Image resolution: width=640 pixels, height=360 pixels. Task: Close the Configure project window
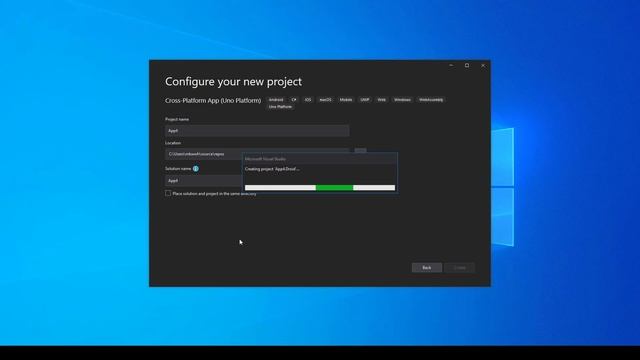coord(483,65)
